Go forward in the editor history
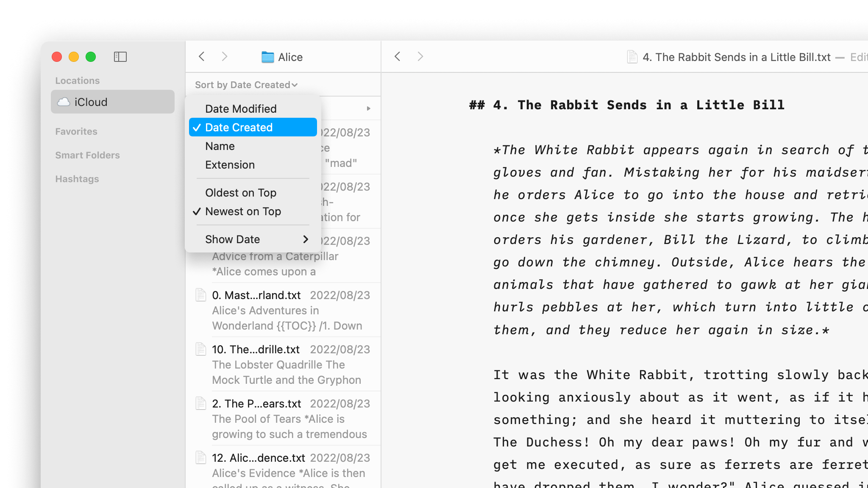The image size is (868, 488). tap(420, 56)
